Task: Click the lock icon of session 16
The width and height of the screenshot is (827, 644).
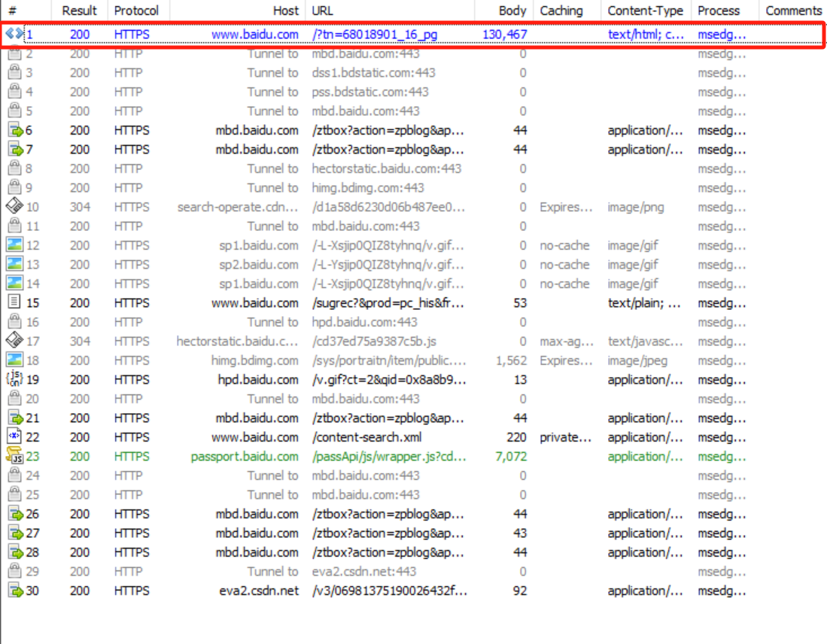Action: (15, 322)
